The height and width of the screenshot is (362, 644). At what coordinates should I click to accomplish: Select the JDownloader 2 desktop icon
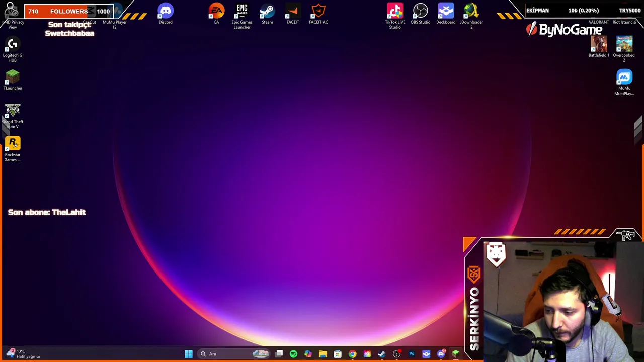471,17
